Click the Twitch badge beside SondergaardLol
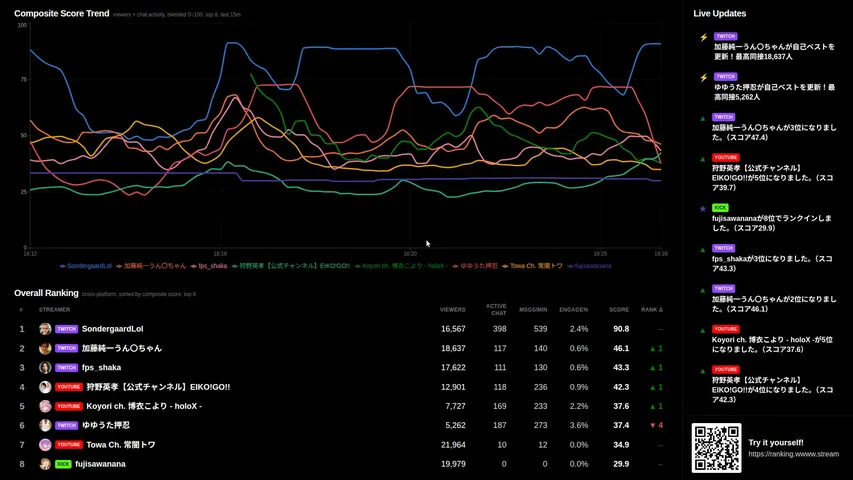This screenshot has height=480, width=853. (66, 329)
